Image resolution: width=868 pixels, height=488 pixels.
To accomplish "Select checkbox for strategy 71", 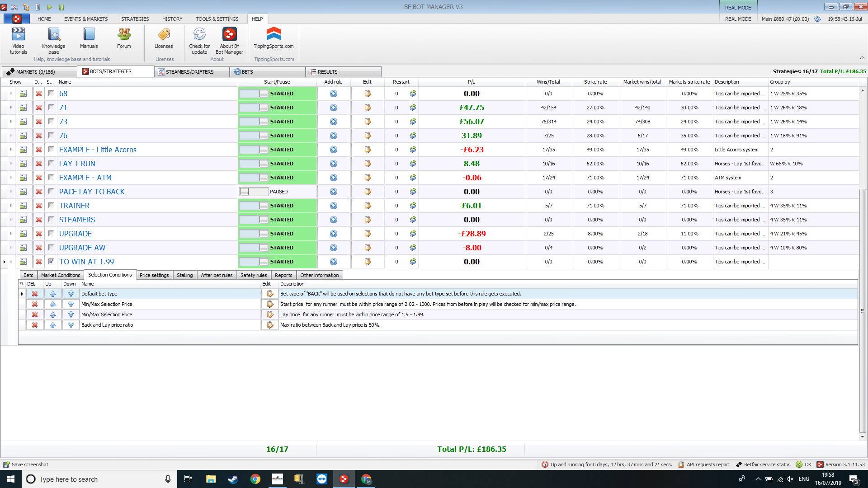I will 51,108.
